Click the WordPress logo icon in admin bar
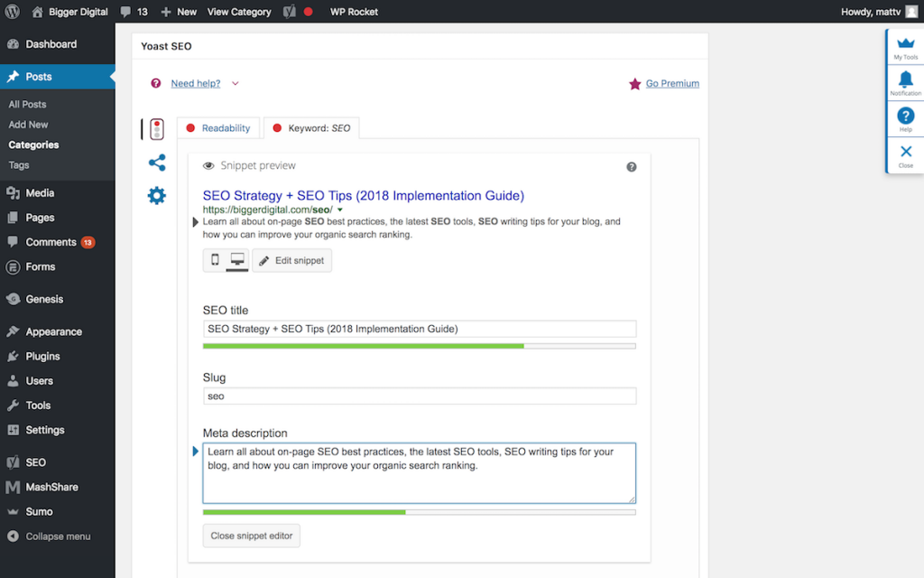Viewport: 924px width, 578px height. [12, 11]
